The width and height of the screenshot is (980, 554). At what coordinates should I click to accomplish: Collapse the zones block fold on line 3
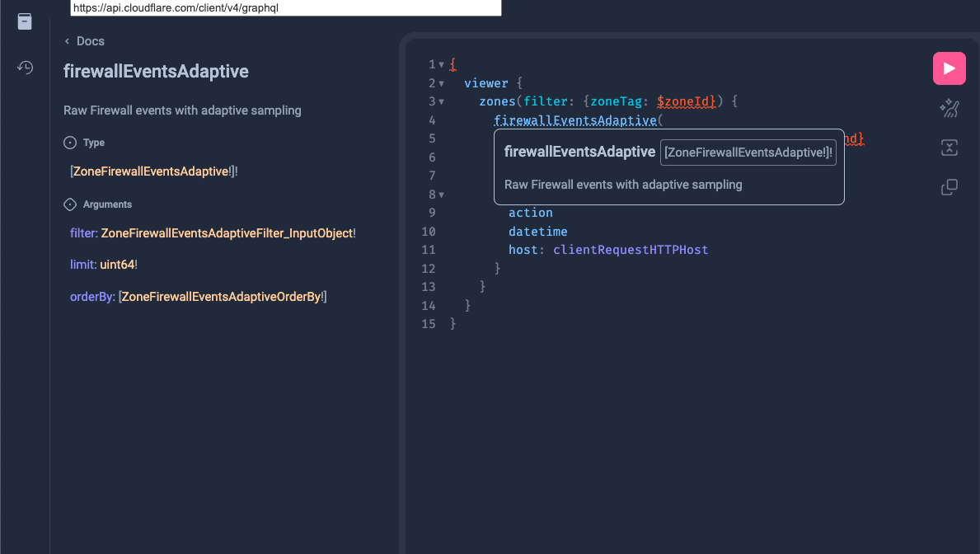441,101
